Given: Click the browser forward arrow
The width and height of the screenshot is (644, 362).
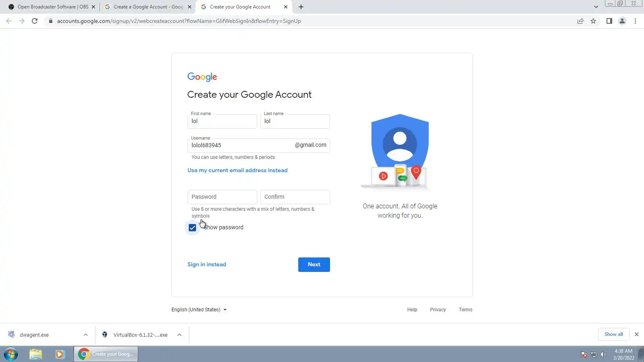Looking at the screenshot, I should [22, 21].
